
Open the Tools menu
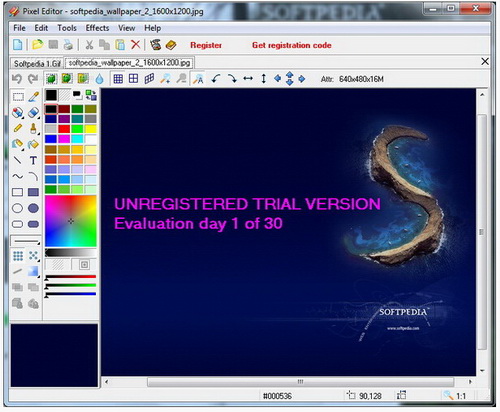pos(67,28)
